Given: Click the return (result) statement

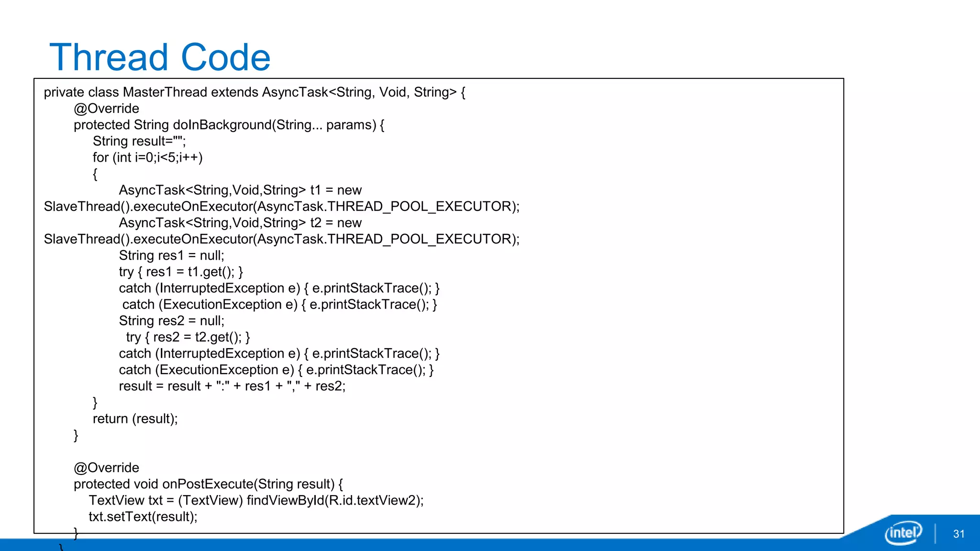Looking at the screenshot, I should pos(135,419).
